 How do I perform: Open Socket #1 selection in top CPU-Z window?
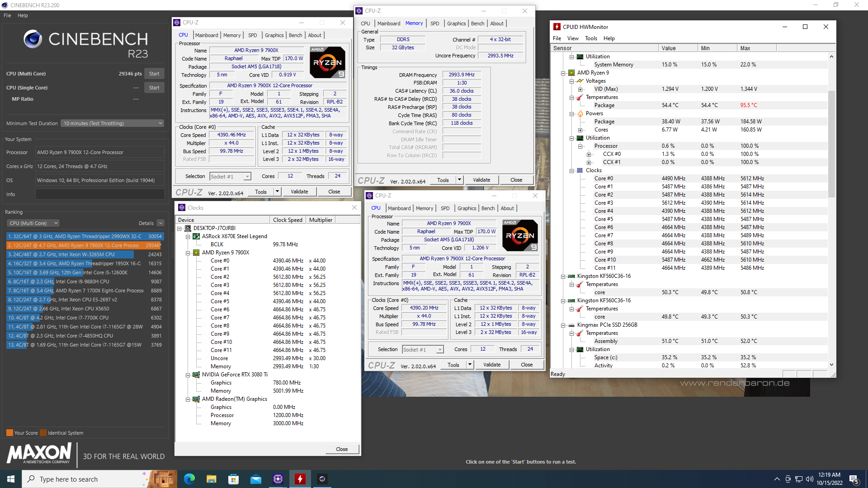click(x=230, y=177)
